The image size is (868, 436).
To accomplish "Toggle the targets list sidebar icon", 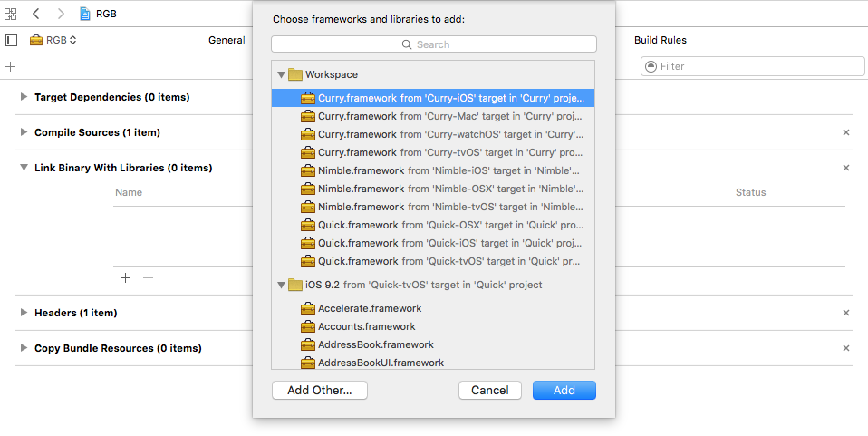I will [12, 40].
